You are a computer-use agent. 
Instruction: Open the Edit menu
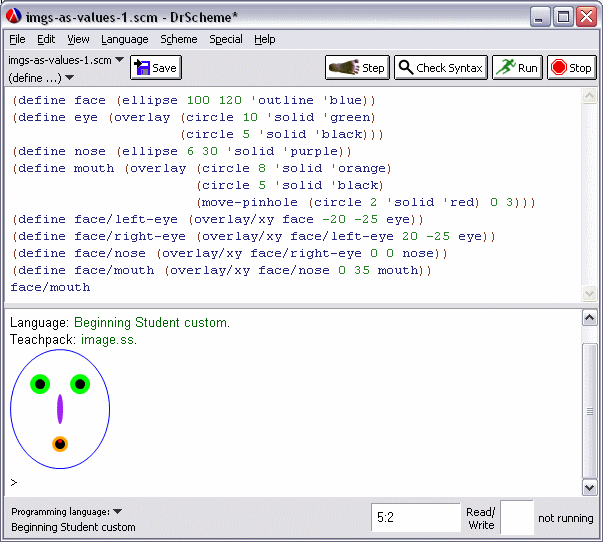(x=46, y=39)
